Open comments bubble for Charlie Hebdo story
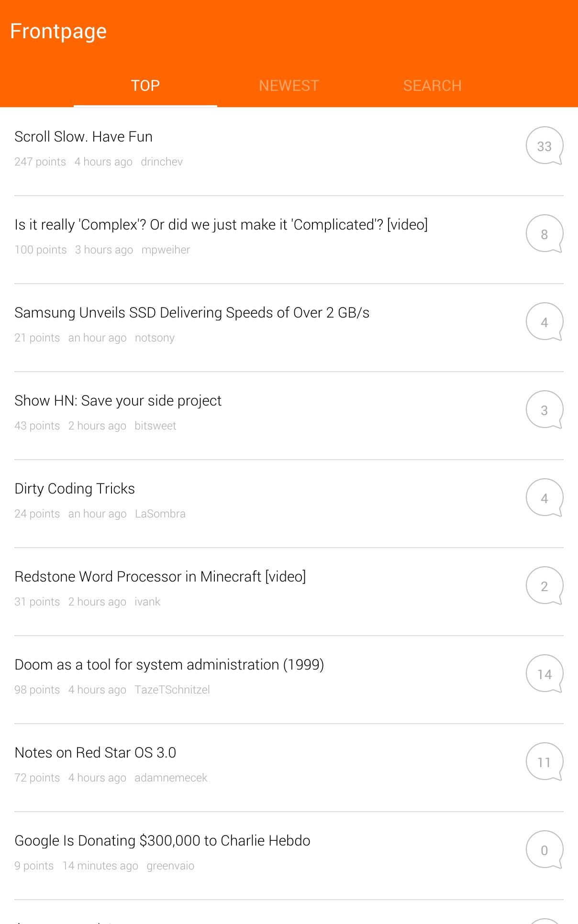The width and height of the screenshot is (578, 924). pyautogui.click(x=544, y=850)
